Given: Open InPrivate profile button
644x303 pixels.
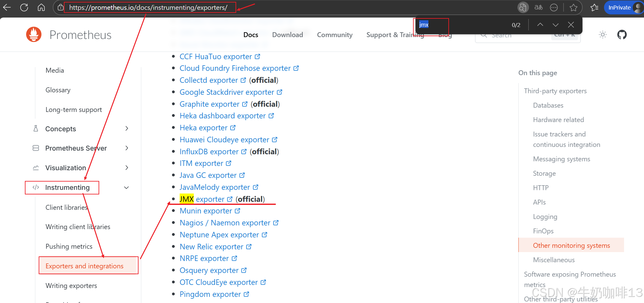Looking at the screenshot, I should pyautogui.click(x=623, y=7).
